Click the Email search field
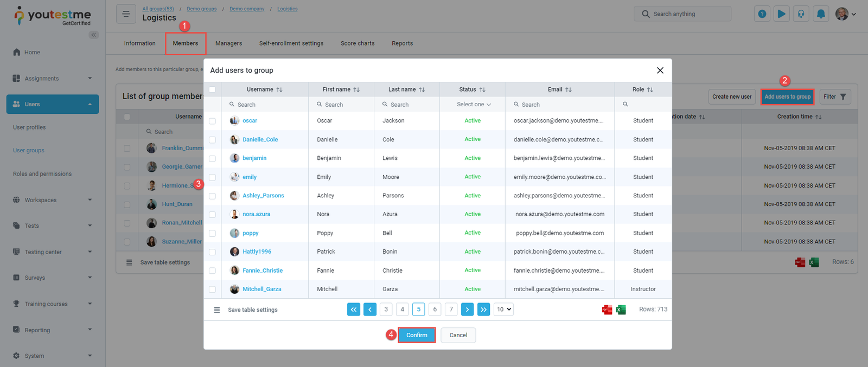 pyautogui.click(x=561, y=105)
